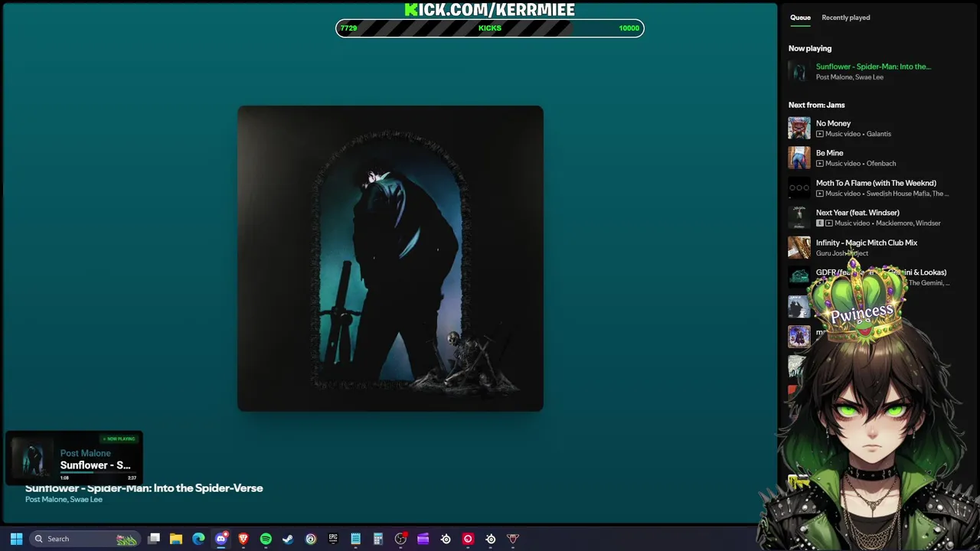The height and width of the screenshot is (551, 980).
Task: Click the Be Mine album thumbnail
Action: pos(799,158)
